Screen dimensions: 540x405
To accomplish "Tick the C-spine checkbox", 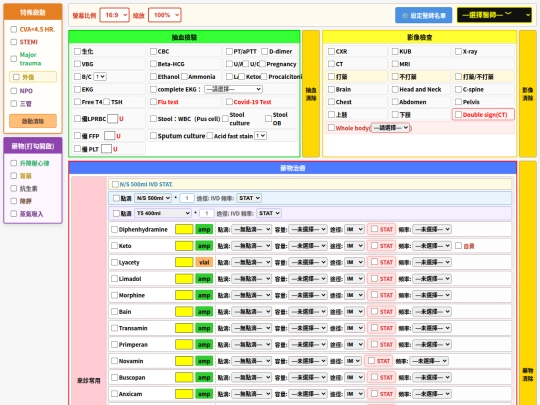I will (x=458, y=89).
